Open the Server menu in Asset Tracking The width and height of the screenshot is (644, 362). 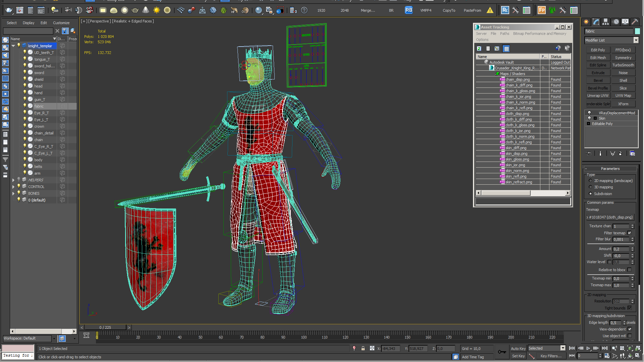click(481, 34)
